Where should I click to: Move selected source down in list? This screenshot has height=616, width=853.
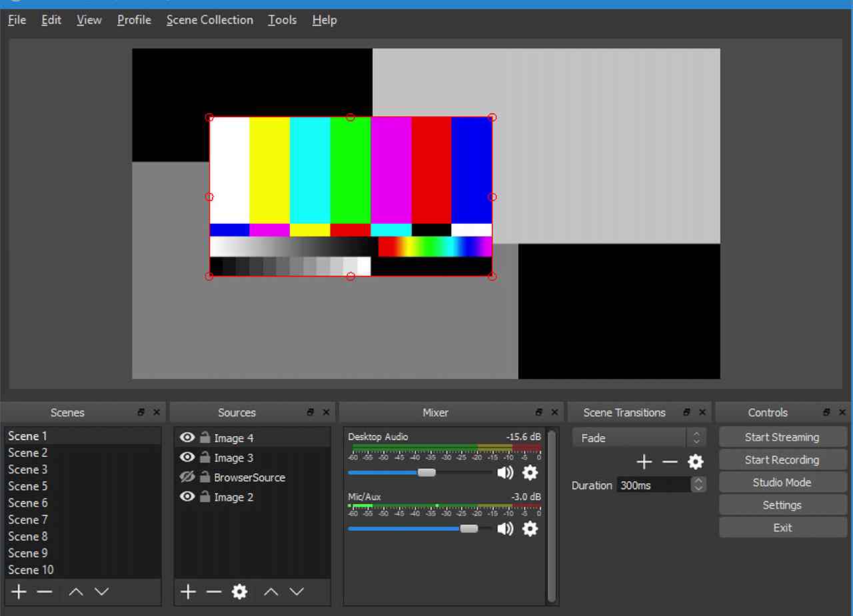297,592
